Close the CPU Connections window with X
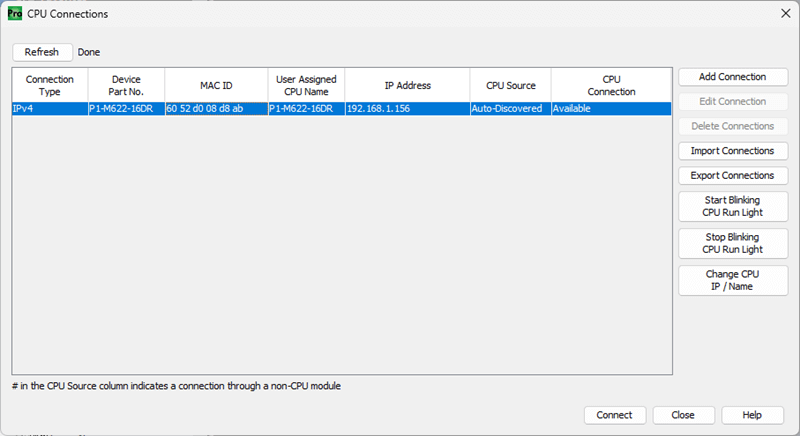The image size is (800, 436). click(x=784, y=14)
